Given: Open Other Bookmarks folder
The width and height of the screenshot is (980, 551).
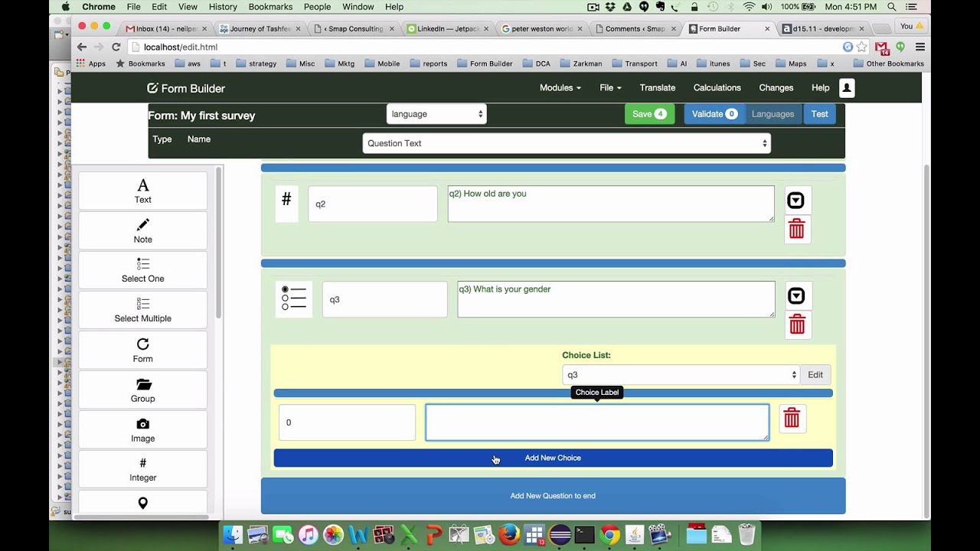Looking at the screenshot, I should tap(889, 64).
